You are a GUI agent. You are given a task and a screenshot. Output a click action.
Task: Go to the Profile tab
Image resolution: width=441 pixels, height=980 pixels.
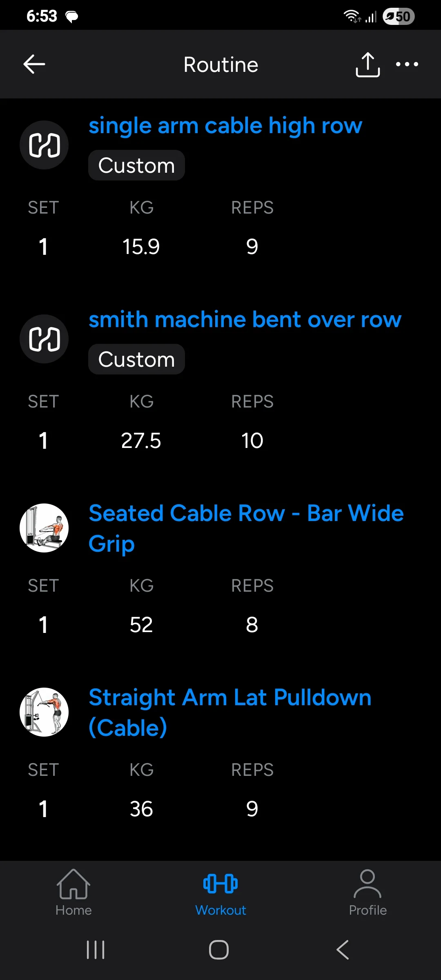pos(367,893)
